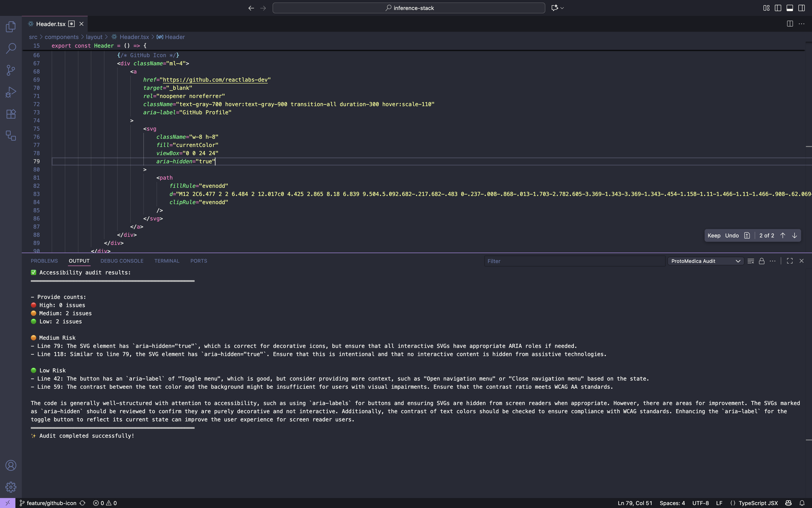This screenshot has width=812, height=508.
Task: Change LF end of line sequence
Action: (x=719, y=503)
